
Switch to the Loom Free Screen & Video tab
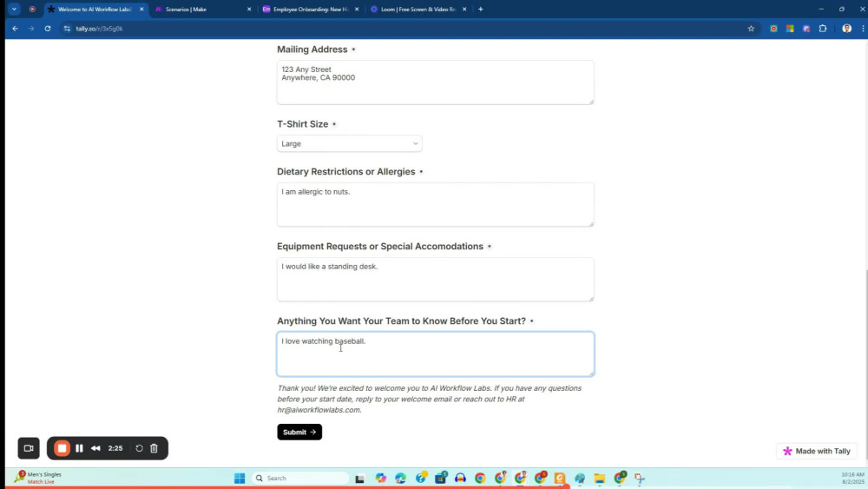pyautogui.click(x=418, y=9)
